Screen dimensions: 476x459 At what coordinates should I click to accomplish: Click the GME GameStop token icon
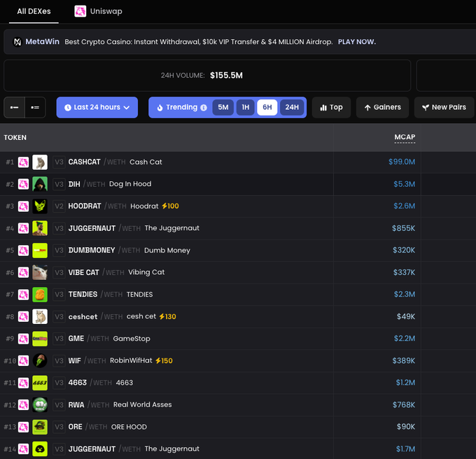[x=40, y=339]
